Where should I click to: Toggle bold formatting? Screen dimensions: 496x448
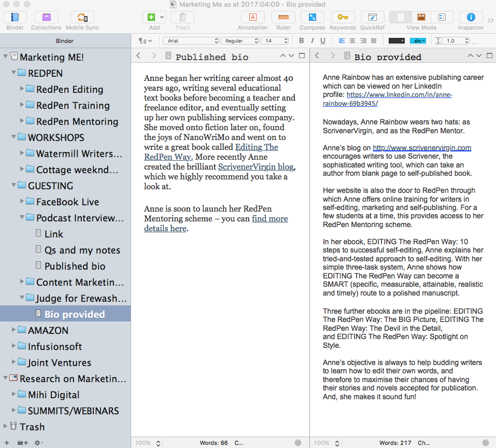302,40
